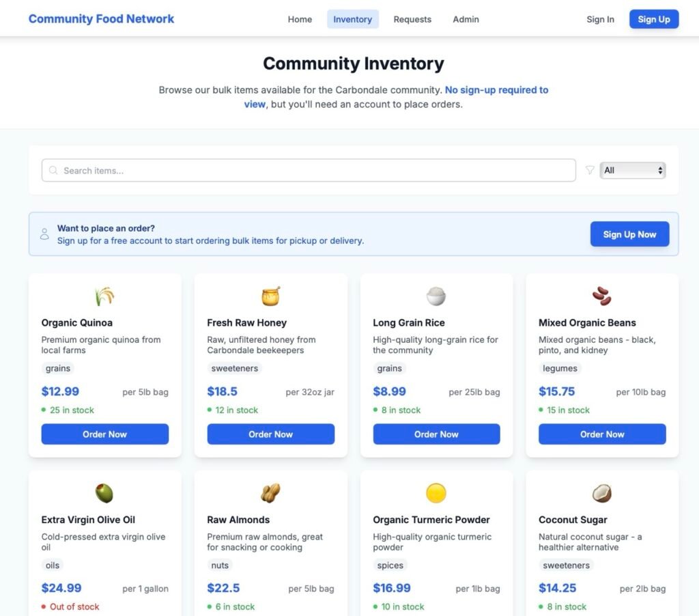Screen dimensions: 699x616
Task: Click Order Now under Fresh Raw Honey
Action: click(x=270, y=434)
